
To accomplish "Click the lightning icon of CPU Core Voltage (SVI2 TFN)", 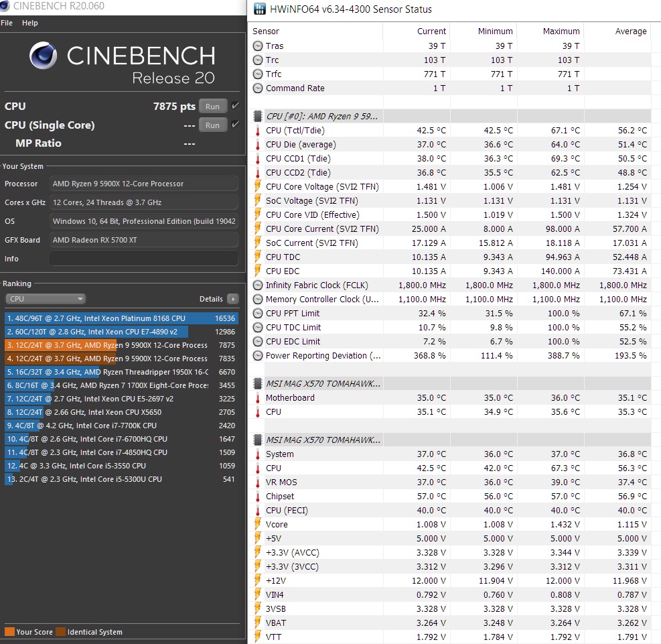I will pos(258,186).
